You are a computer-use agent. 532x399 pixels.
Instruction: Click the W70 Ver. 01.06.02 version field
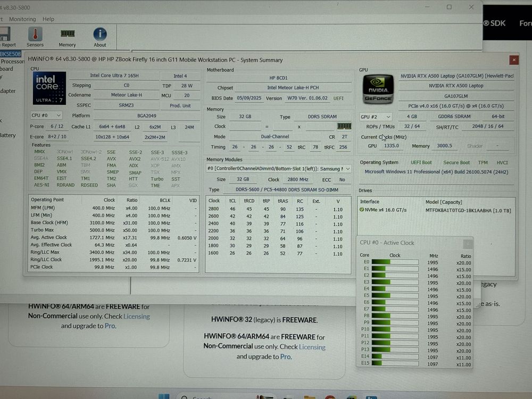[x=307, y=98]
